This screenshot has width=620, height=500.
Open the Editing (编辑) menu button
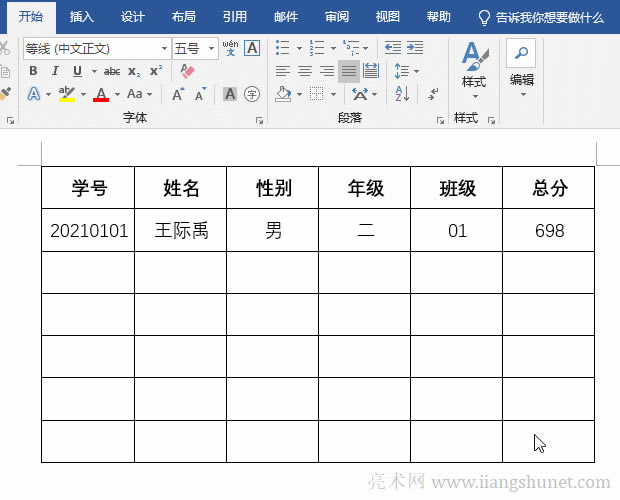click(x=522, y=68)
